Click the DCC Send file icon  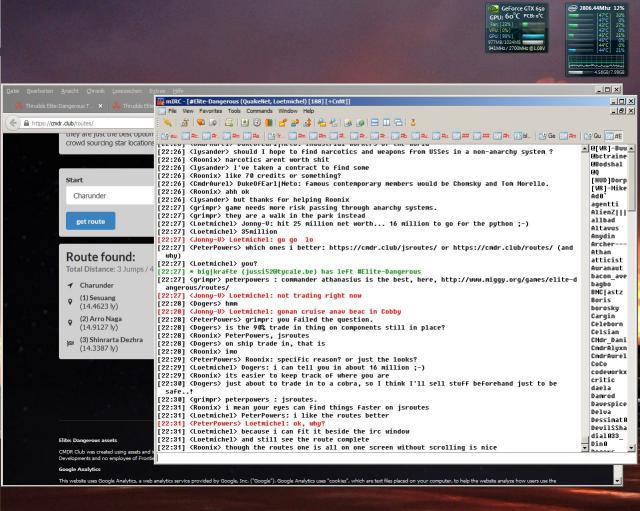pos(282,122)
